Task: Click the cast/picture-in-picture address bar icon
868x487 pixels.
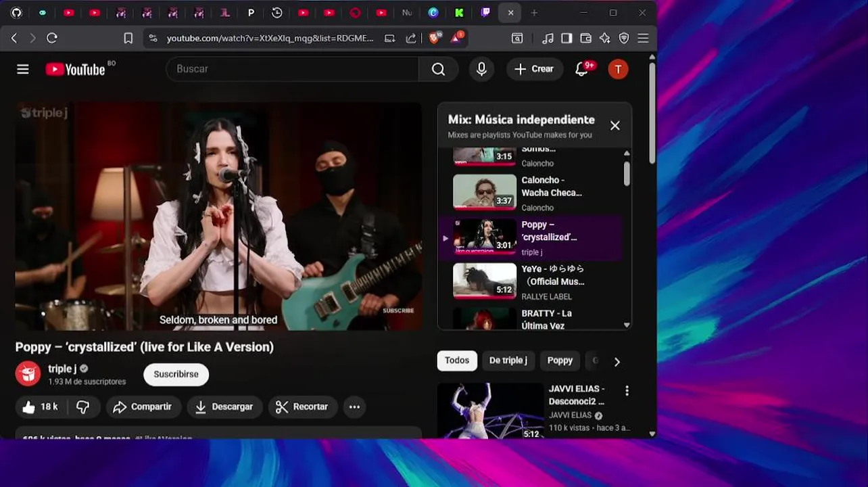Action: pyautogui.click(x=389, y=39)
